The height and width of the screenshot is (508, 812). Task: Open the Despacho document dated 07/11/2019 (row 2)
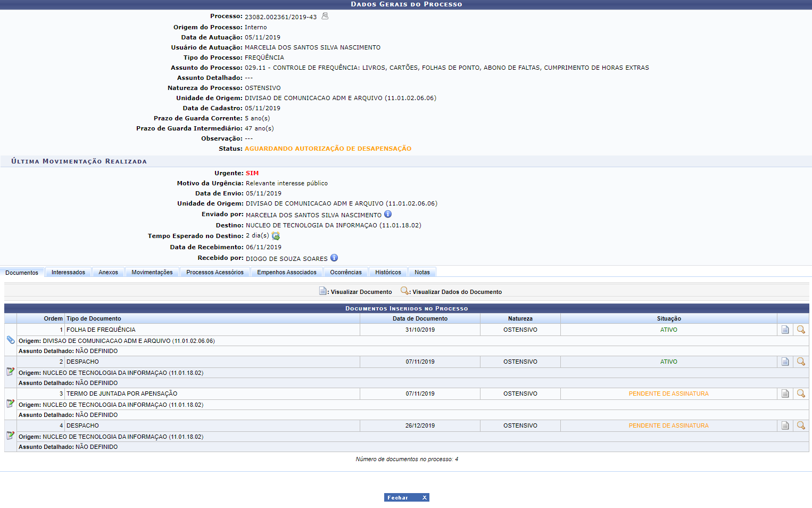(785, 362)
